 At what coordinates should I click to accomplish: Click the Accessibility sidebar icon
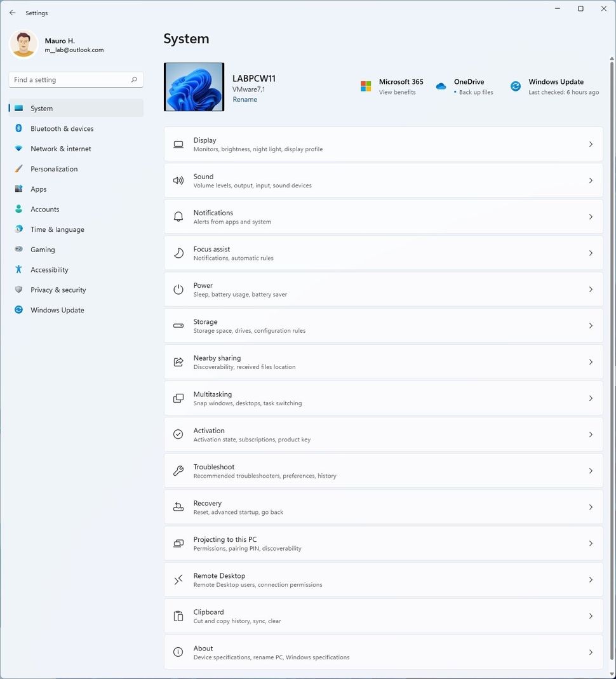[x=18, y=269]
